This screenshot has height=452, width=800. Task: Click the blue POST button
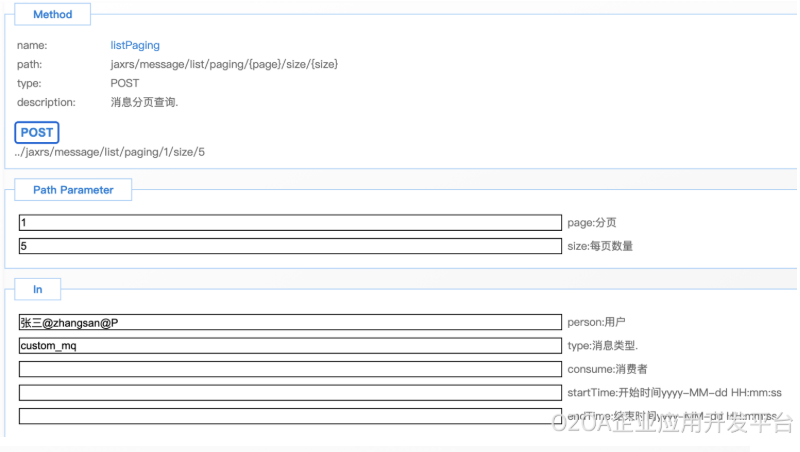pos(37,132)
